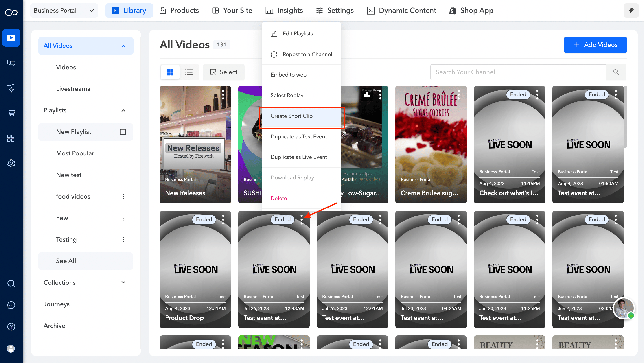Switch to grid view for videos
The image size is (644, 363).
pos(170,72)
